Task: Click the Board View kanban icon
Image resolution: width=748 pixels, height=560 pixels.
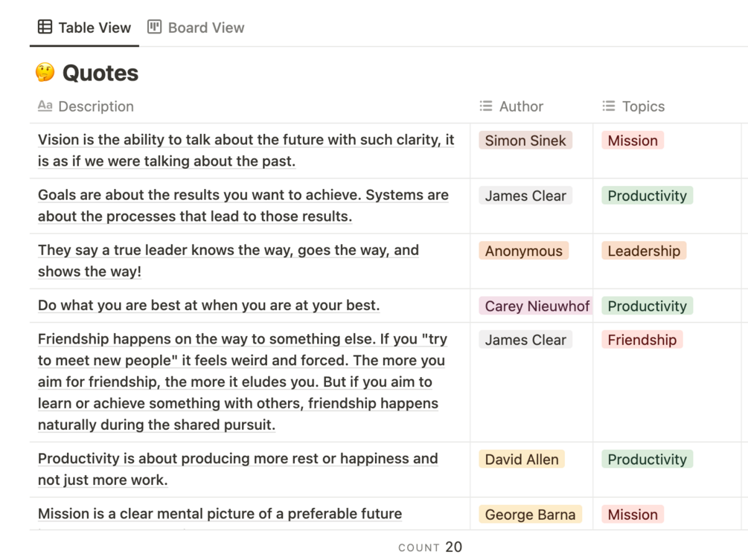Action: point(154,27)
